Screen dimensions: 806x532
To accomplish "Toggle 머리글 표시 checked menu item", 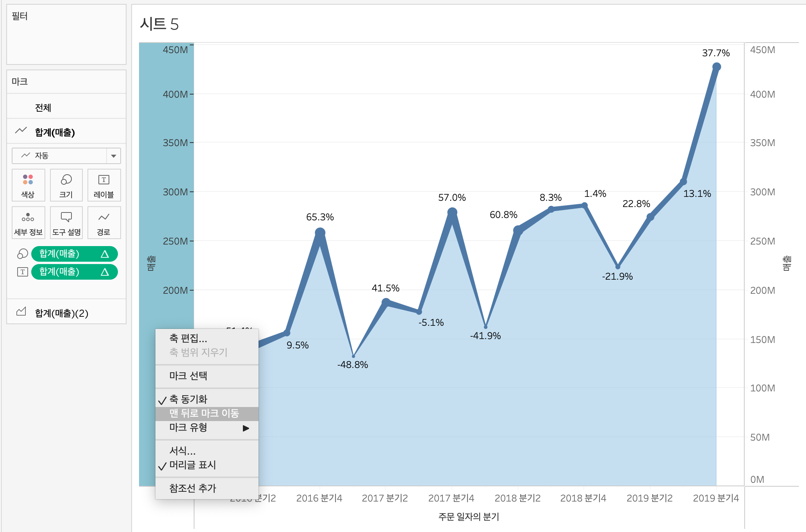I will click(192, 465).
